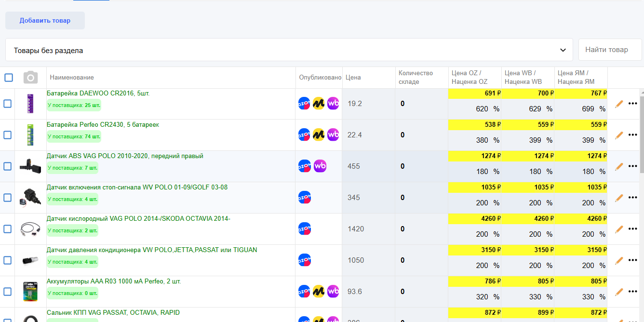Viewport: 644px width, 322px height.
Task: Sort by Наименование column header
Action: 72,77
